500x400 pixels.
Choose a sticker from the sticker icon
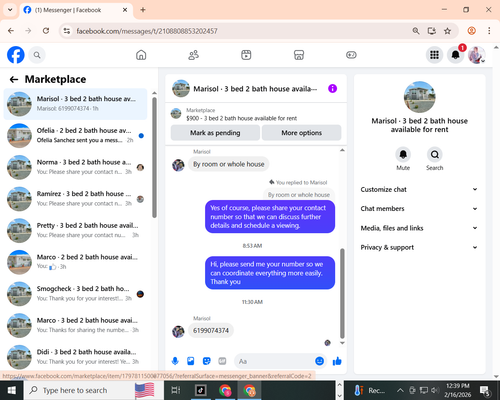(x=207, y=361)
